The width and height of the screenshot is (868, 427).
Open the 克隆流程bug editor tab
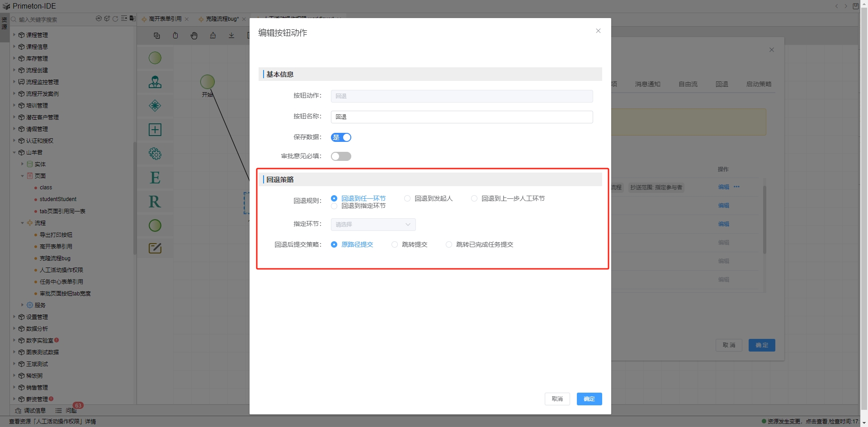222,19
